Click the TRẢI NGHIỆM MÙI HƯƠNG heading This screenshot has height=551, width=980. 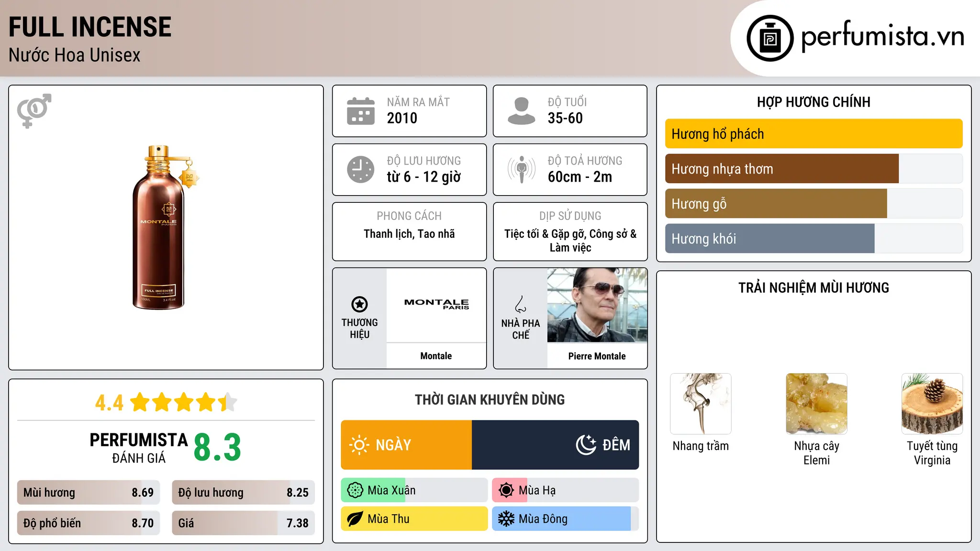click(813, 287)
